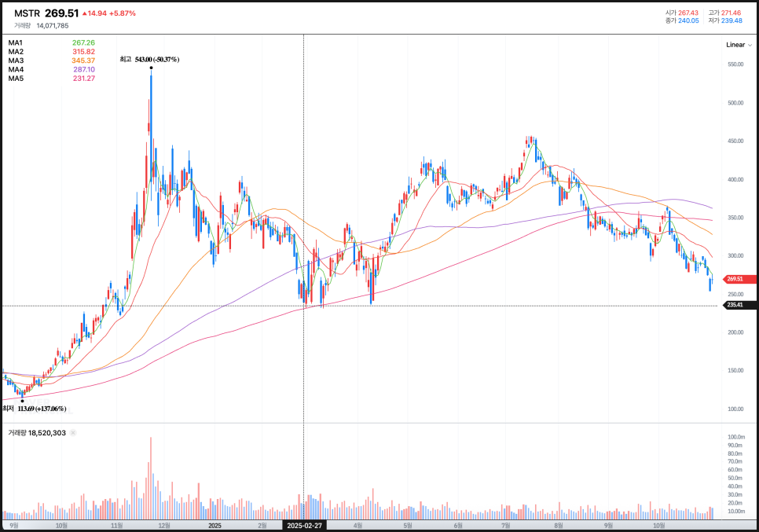Click the small icon beside 거래량 18,520,303
Viewport: 759px width, 532px height.
point(73,433)
